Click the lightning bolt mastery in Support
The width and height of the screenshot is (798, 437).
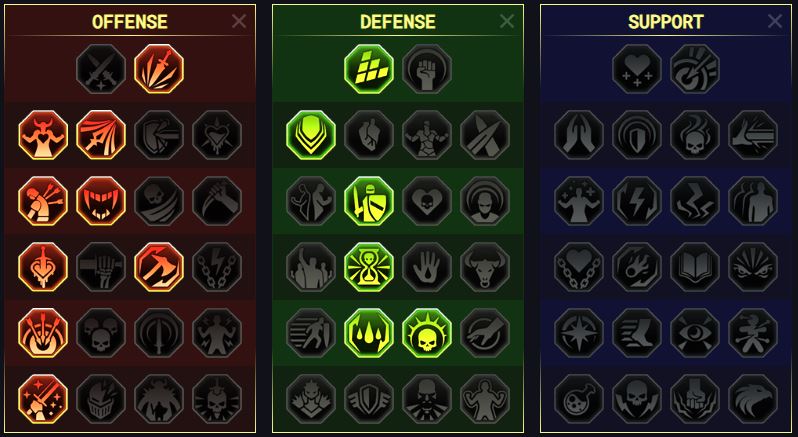[x=637, y=201]
